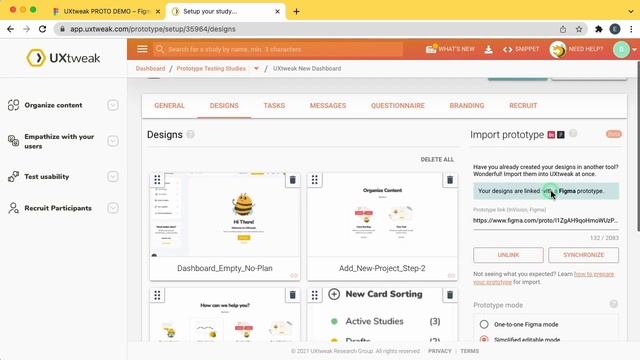Open the Branding tab

click(x=467, y=105)
